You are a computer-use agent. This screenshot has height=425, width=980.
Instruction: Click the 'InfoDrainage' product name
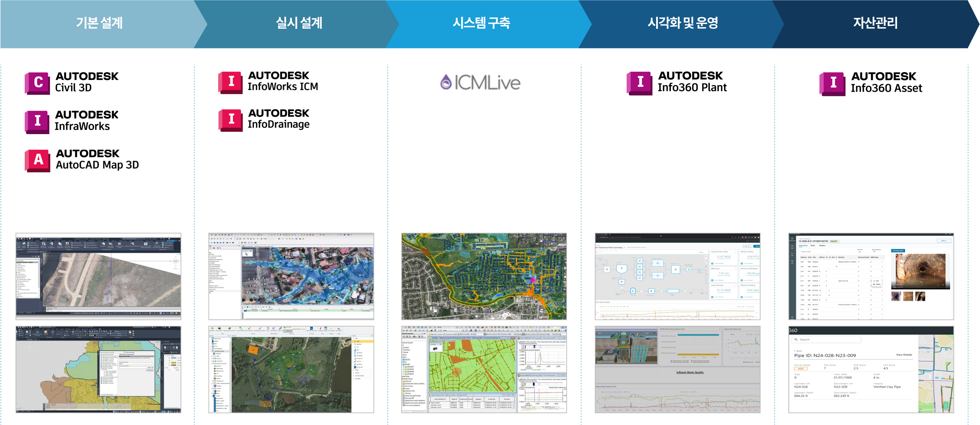(x=279, y=125)
